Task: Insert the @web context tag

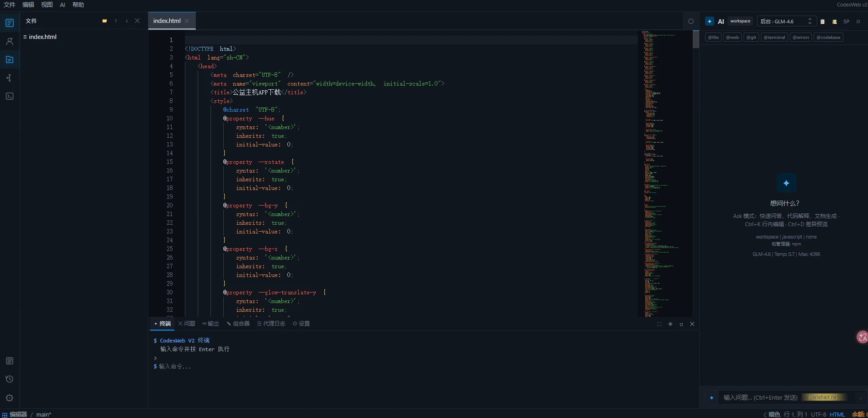Action: [733, 38]
